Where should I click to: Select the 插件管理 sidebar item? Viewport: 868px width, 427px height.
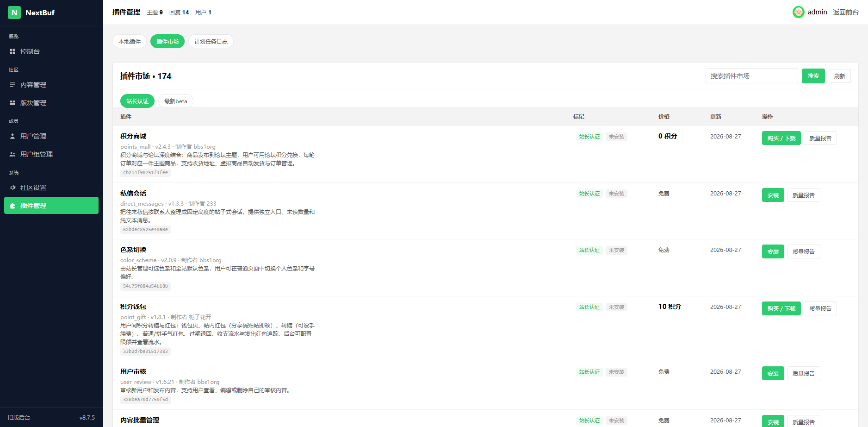(x=51, y=206)
